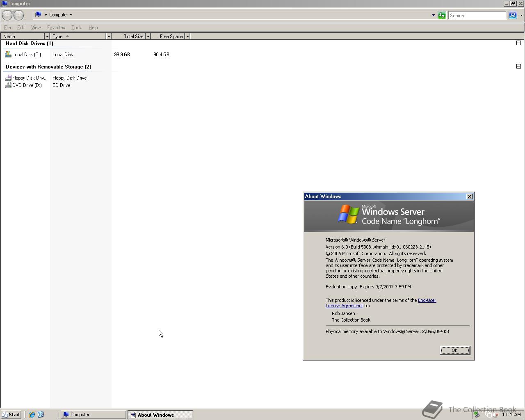
Task: Open the address bar history dropdown
Action: tap(433, 15)
